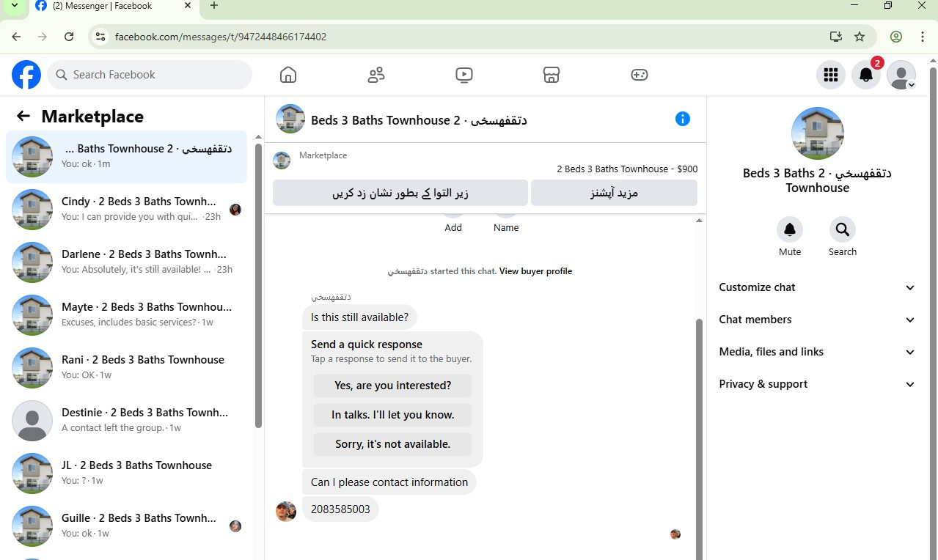Open Chrome three-dot menu
Screen dimensions: 938x560
pos(923,37)
